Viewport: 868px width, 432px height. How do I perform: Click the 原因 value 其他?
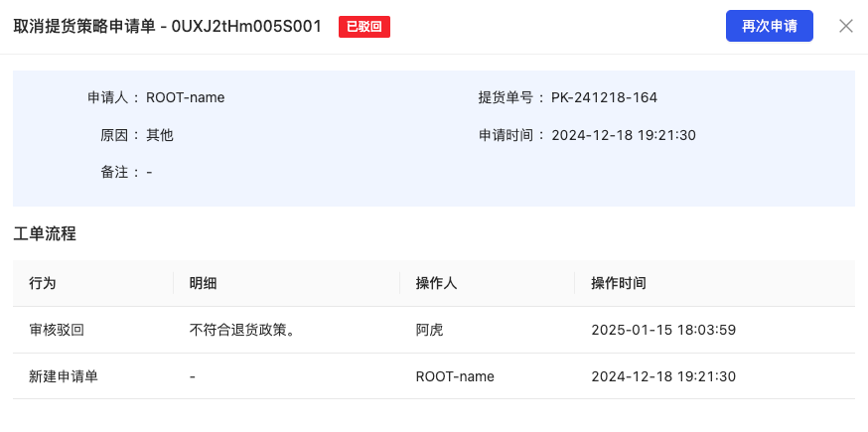coord(160,135)
